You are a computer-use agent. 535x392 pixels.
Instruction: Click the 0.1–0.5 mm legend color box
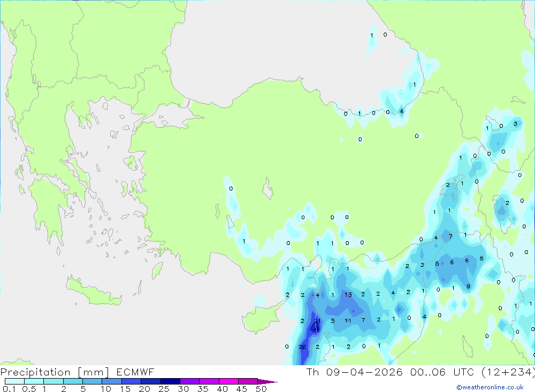[x=14, y=381]
